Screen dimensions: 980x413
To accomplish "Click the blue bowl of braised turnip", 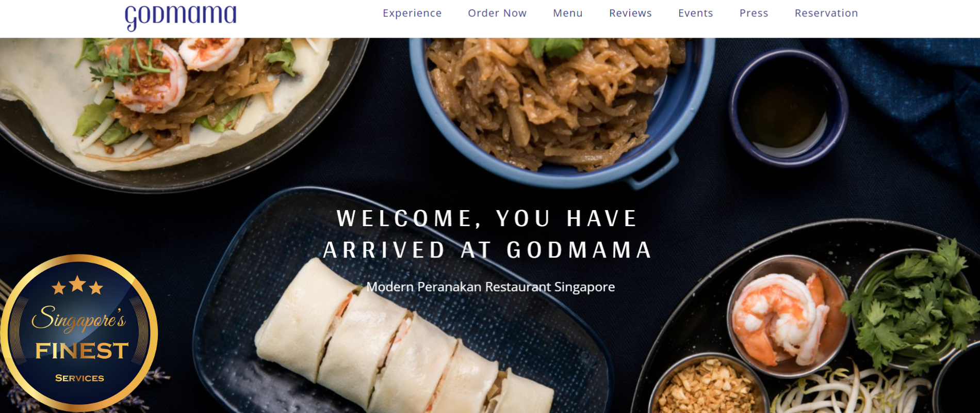I will [x=562, y=103].
